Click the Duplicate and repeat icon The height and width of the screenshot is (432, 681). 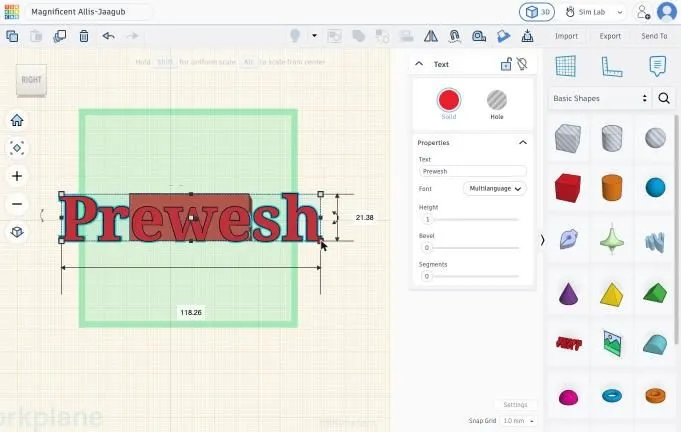[60, 36]
